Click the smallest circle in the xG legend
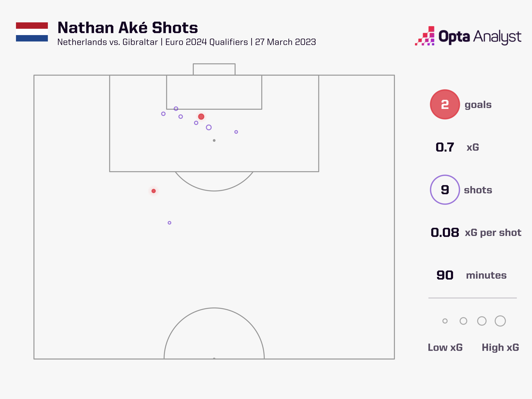This screenshot has width=532, height=399. tap(445, 321)
